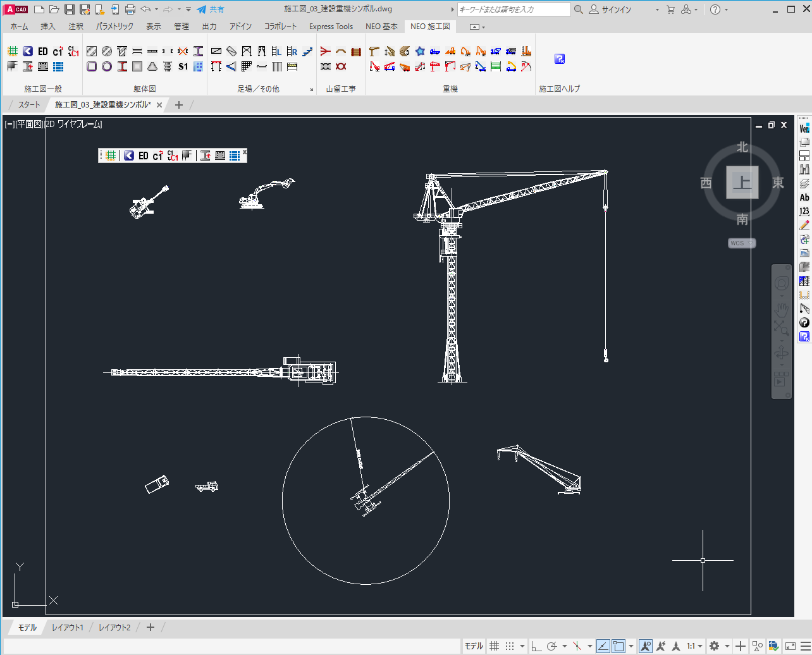
Task: Toggle ortho mode in status bar
Action: pyautogui.click(x=536, y=646)
